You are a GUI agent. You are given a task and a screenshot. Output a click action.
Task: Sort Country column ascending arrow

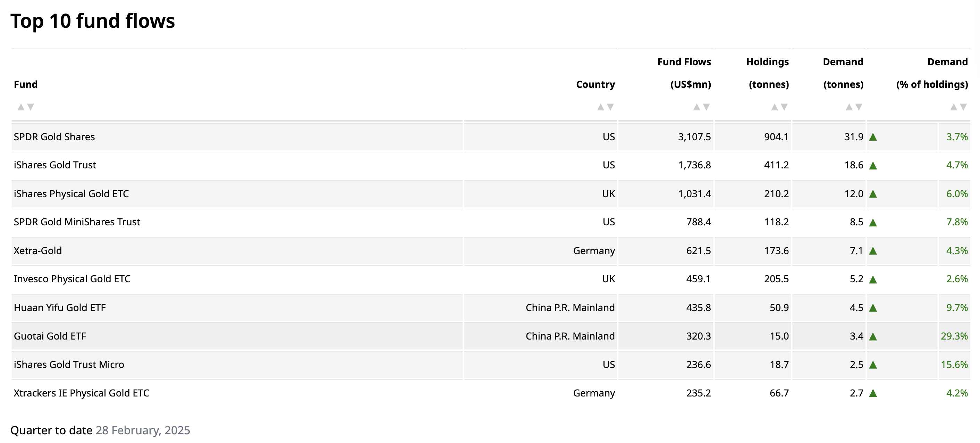tap(600, 107)
